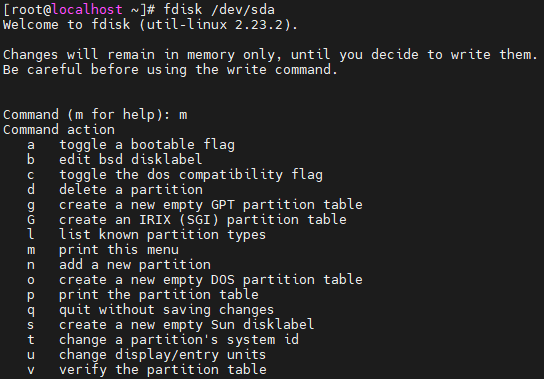This screenshot has height=379, width=544.
Task: Click the 'list known partition types' entry
Action: 146,235
